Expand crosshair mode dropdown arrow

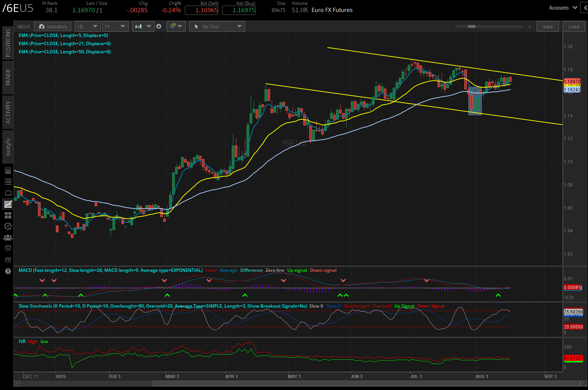coord(180,26)
